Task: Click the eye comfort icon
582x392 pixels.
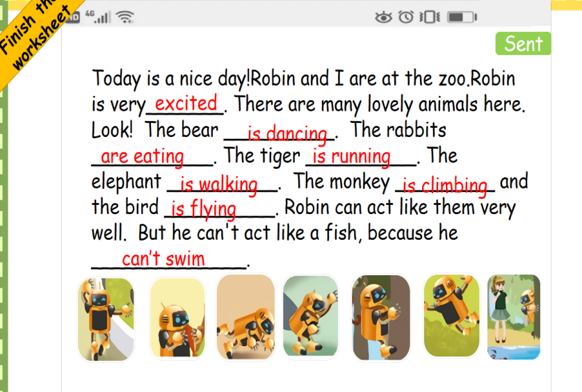Action: [383, 17]
